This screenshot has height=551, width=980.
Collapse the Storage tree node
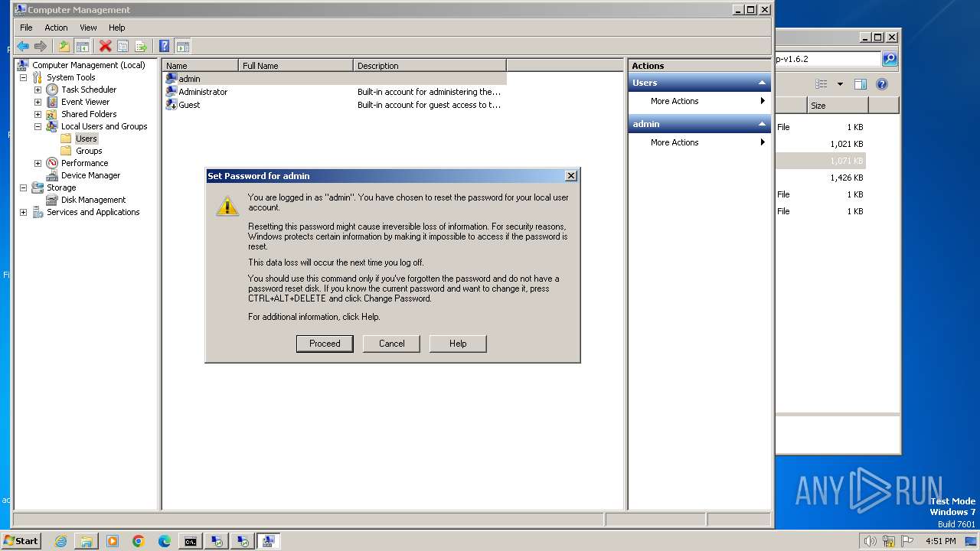point(23,187)
